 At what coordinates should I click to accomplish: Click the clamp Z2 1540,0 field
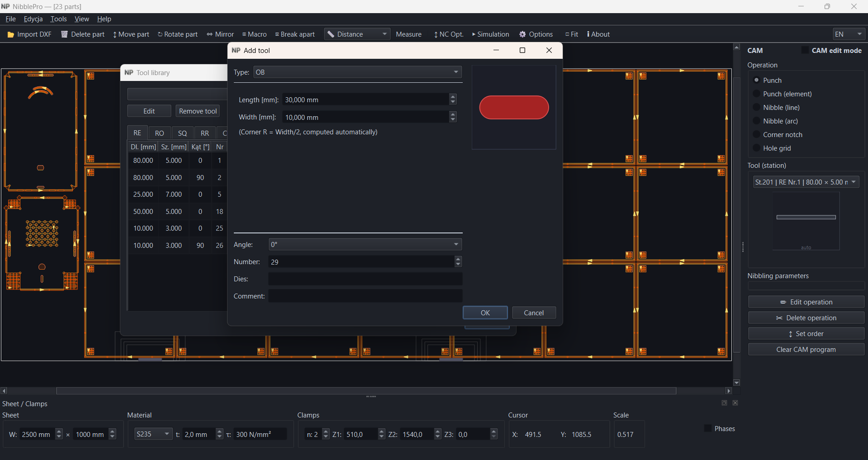pos(417,434)
